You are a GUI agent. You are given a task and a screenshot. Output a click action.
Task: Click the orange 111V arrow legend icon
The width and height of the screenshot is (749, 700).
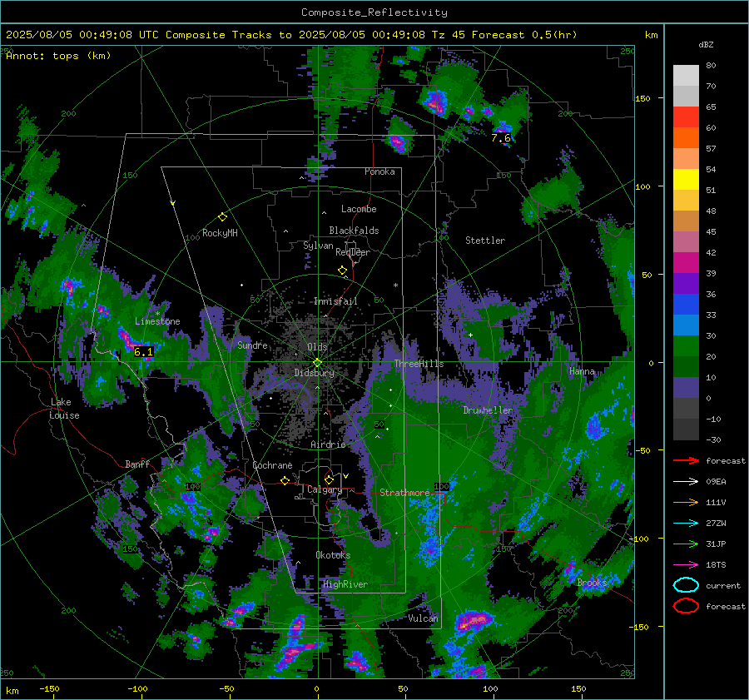[x=686, y=502]
